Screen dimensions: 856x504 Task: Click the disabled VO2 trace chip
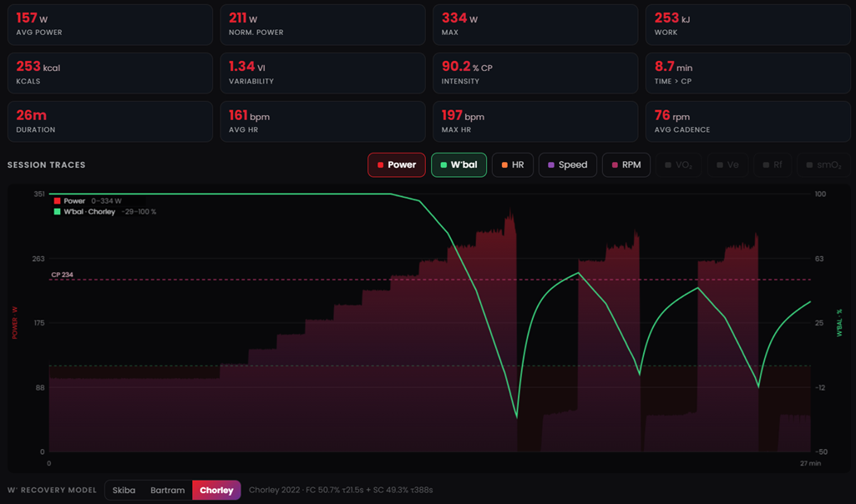[679, 164]
